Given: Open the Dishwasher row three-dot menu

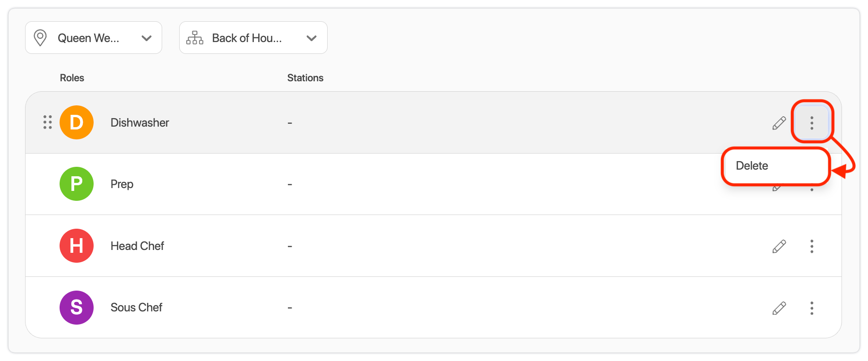Looking at the screenshot, I should coord(811,123).
